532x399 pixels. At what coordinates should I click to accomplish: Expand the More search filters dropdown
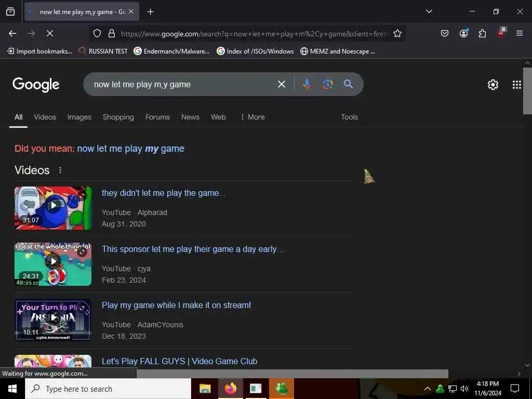(x=252, y=117)
